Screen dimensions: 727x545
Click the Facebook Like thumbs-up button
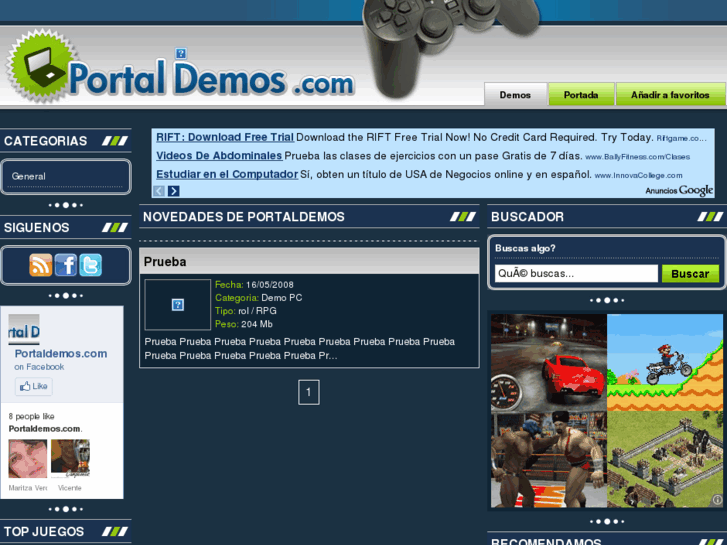tap(34, 386)
